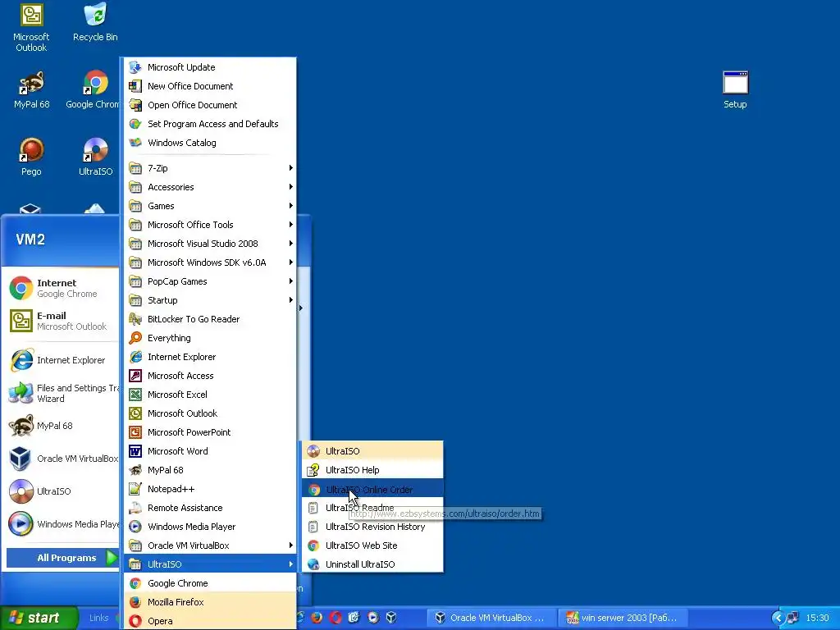The width and height of the screenshot is (840, 630).
Task: Select Windows Catalog in programs list
Action: pyautogui.click(x=211, y=143)
